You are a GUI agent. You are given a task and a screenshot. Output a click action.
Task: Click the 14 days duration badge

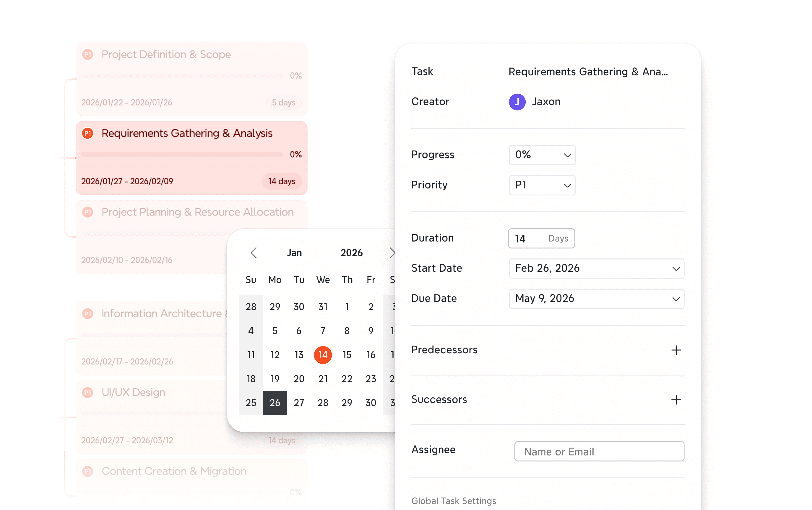pyautogui.click(x=282, y=182)
